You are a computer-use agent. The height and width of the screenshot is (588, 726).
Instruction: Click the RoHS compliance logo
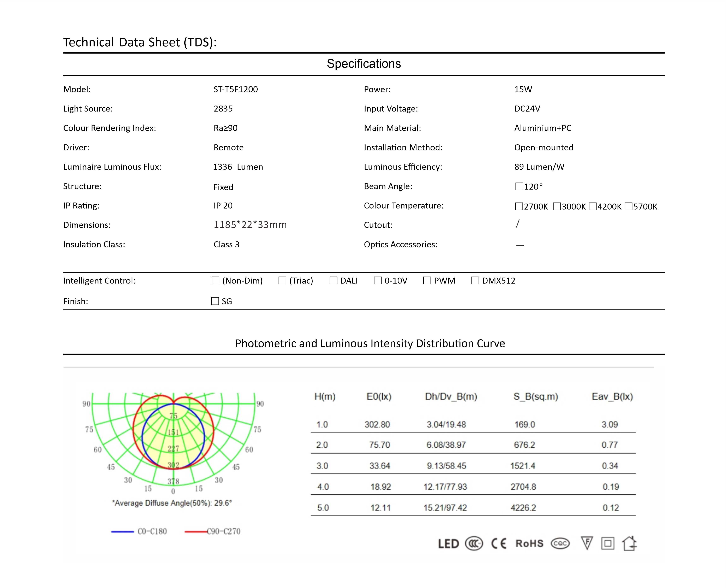pyautogui.click(x=529, y=544)
